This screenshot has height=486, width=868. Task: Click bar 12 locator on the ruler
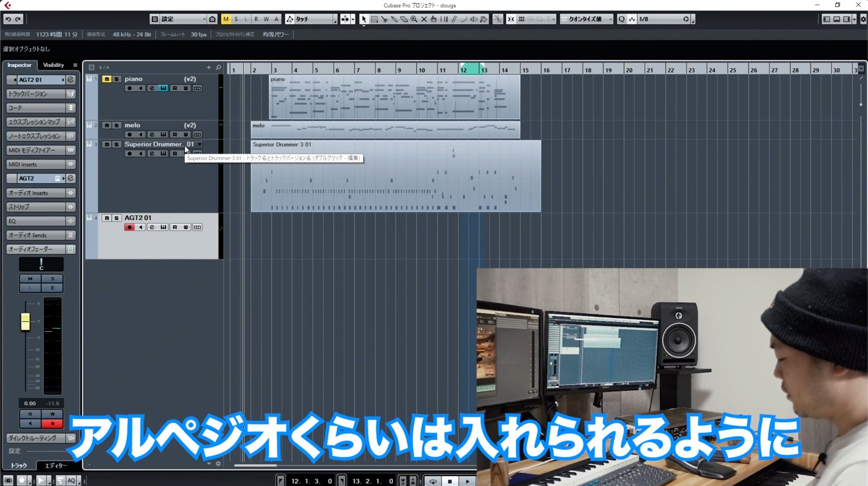463,70
